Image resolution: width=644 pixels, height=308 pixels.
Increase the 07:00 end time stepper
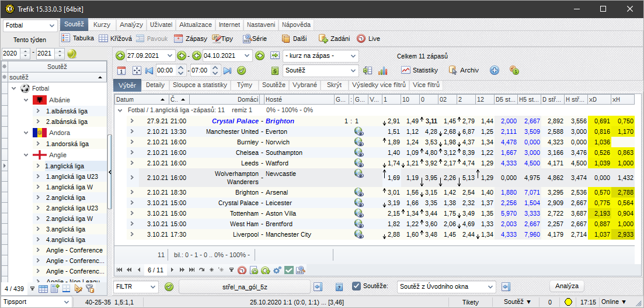pos(215,68)
